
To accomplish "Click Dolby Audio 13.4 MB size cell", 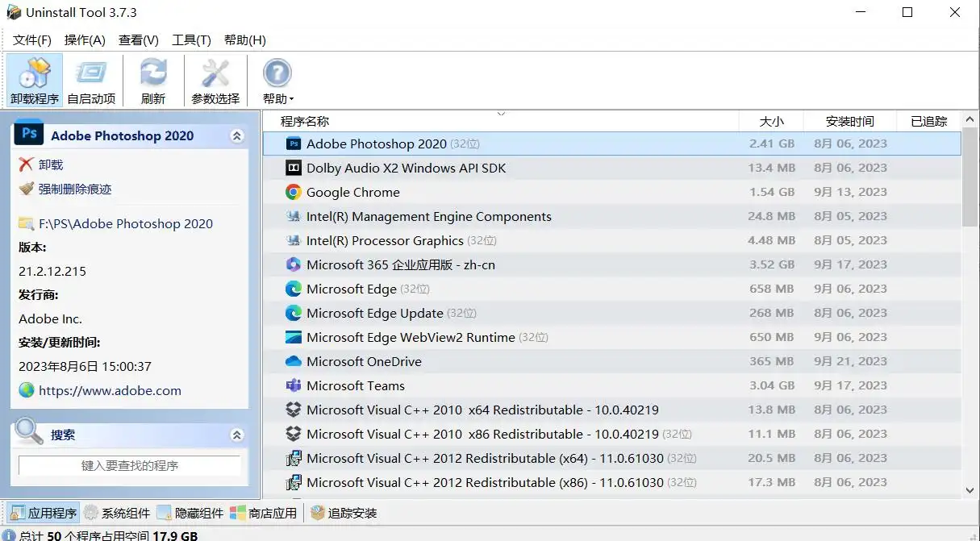I will [x=772, y=168].
